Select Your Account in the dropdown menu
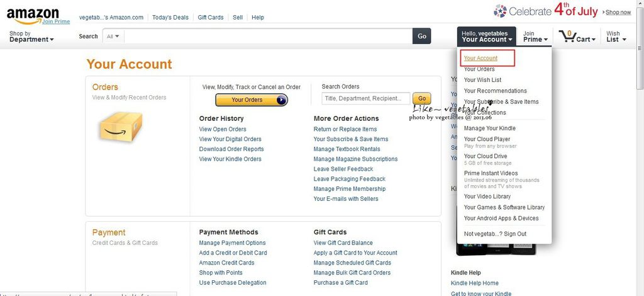Screen dimensions: 644x296 [x=480, y=58]
